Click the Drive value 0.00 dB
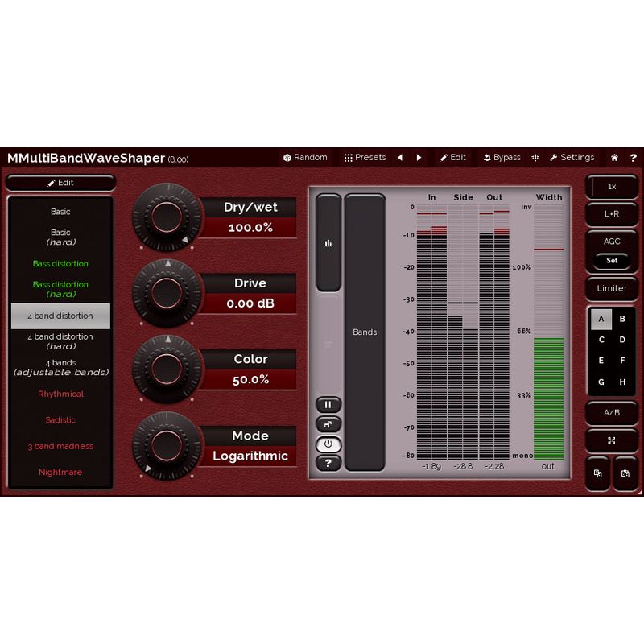 click(x=250, y=303)
